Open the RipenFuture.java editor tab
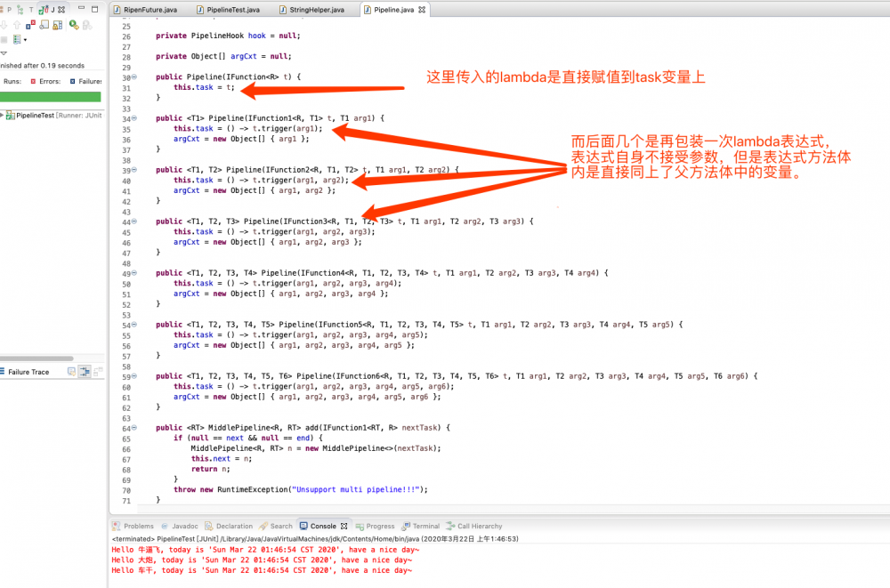The image size is (890, 588). tap(146, 10)
